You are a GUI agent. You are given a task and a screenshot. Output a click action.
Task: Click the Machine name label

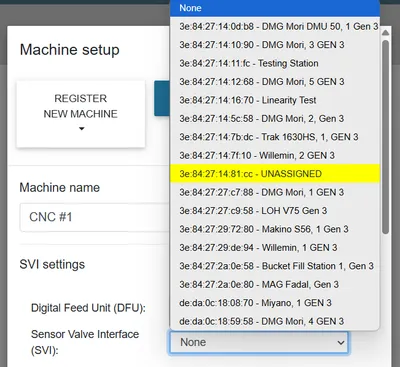(x=60, y=188)
